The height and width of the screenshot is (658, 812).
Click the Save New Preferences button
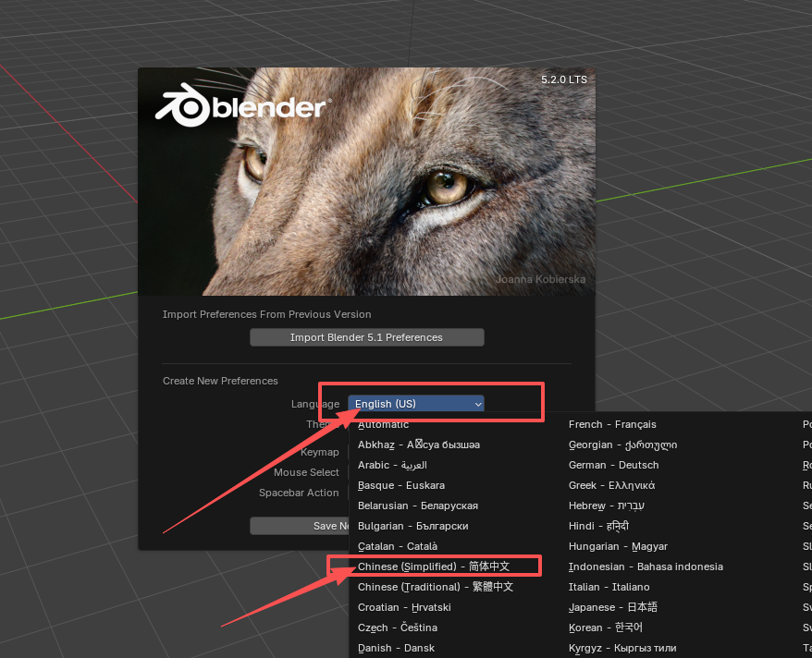(x=300, y=526)
